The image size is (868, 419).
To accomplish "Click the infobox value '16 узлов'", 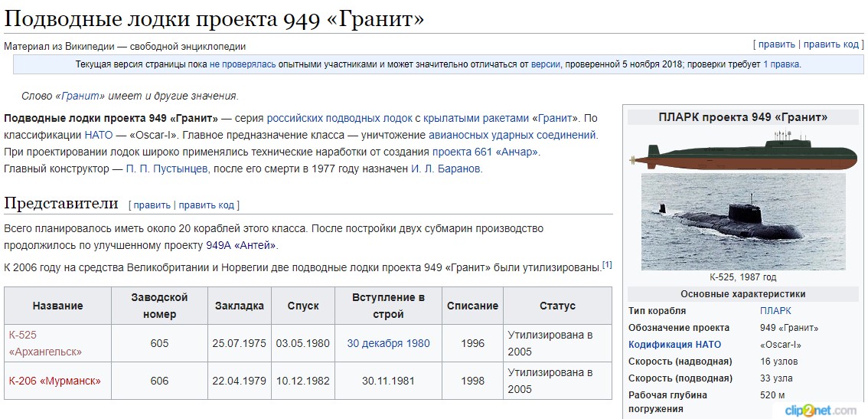I will pos(779,362).
